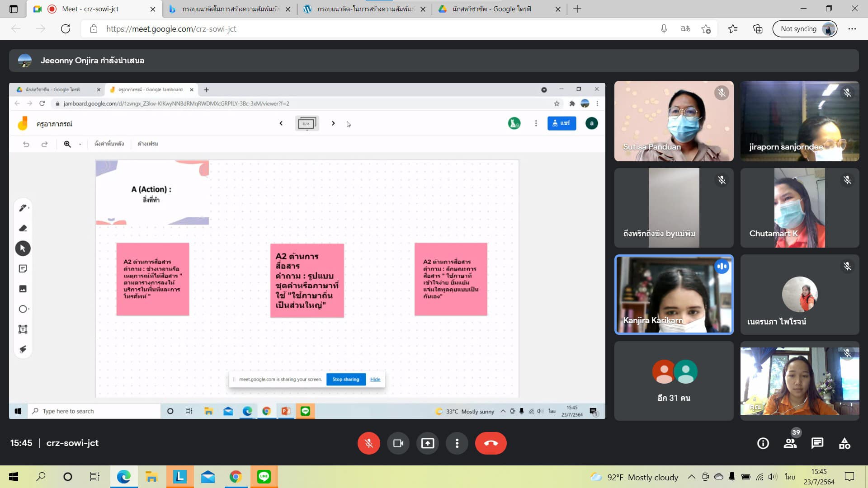Open Jamboard three-dot more menu

tap(536, 123)
